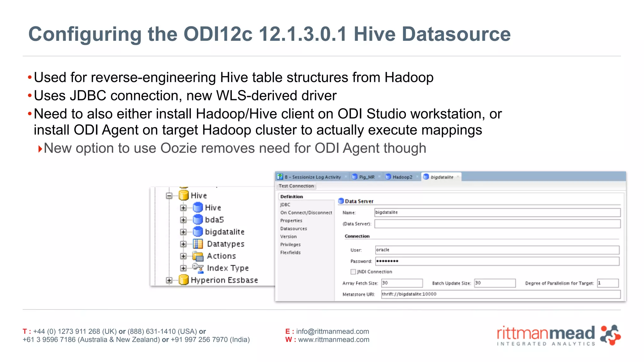Click into the Metastore URI field
Screen dimensions: 644x362
click(x=500, y=294)
